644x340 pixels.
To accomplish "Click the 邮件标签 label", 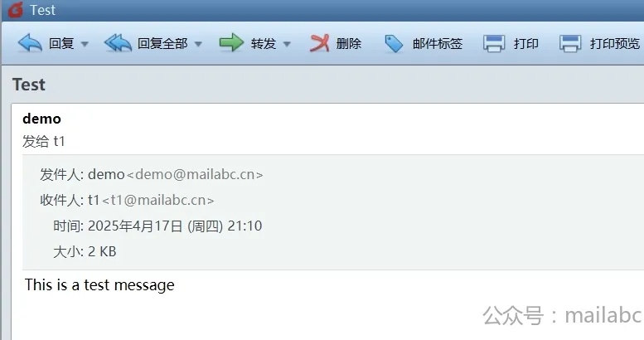I will 438,43.
